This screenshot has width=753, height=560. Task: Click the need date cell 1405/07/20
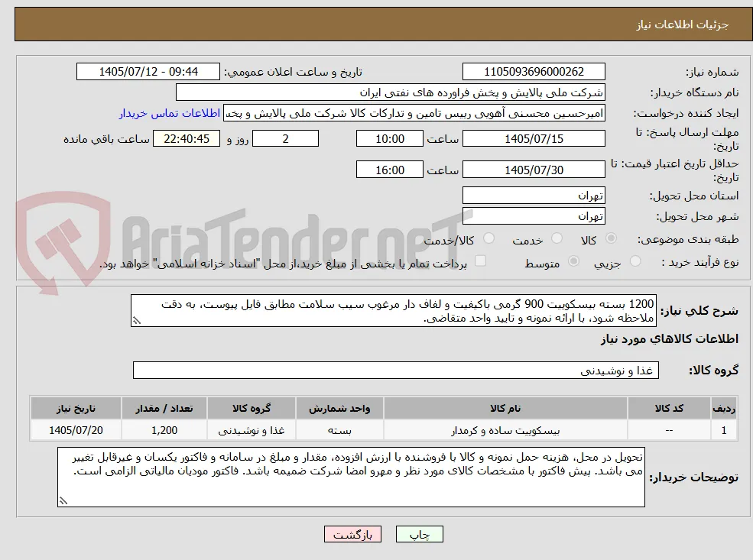pyautogui.click(x=76, y=430)
